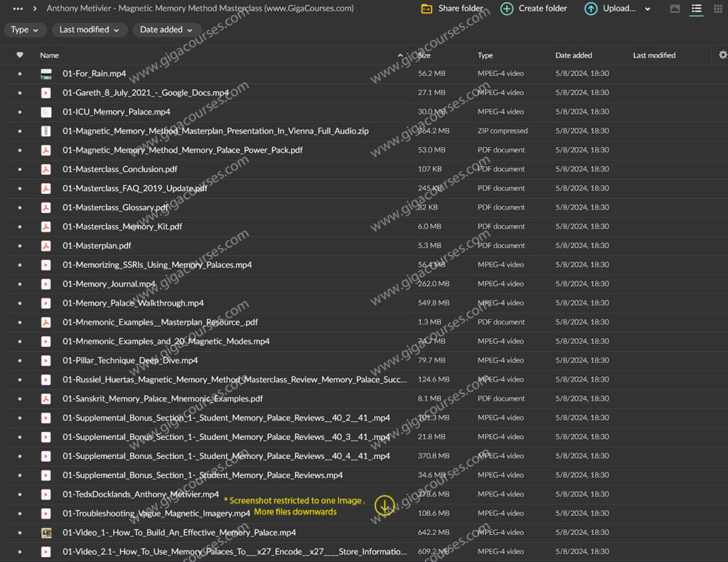Select the file name 01-Masterclass_FAQ_2019_Update.pdf
The height and width of the screenshot is (562, 728).
[x=135, y=188]
